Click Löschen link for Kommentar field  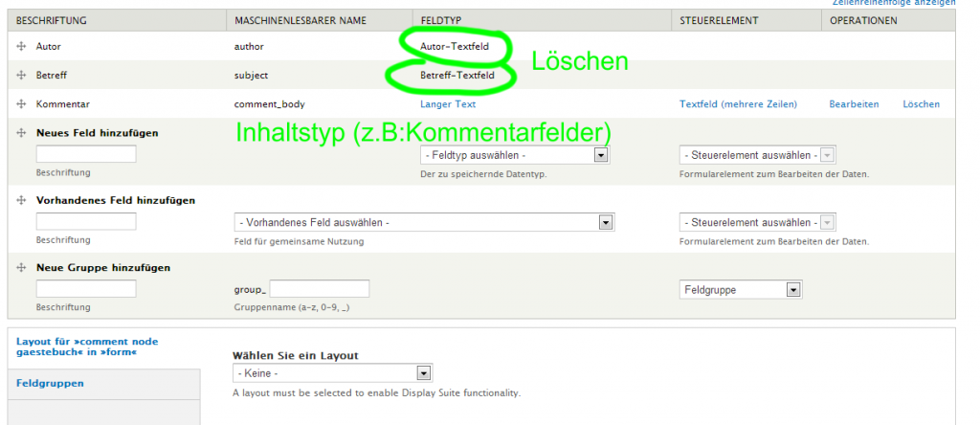coord(921,104)
